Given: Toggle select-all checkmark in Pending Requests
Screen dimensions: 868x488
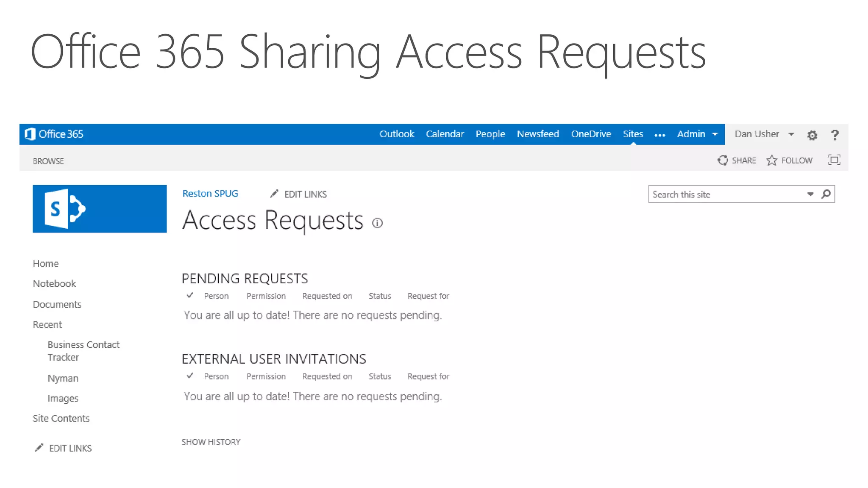Looking at the screenshot, I should [x=190, y=295].
